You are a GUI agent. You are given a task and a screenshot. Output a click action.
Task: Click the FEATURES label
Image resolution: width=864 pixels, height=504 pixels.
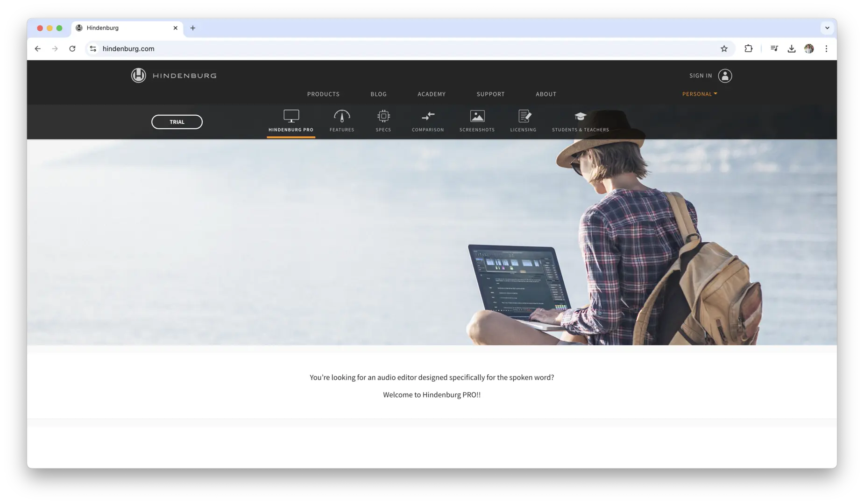[x=342, y=130]
